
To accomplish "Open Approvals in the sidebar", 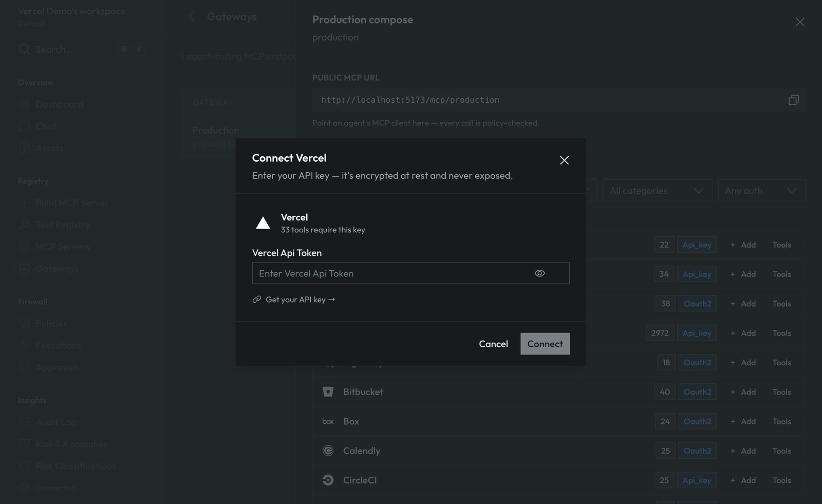I will tap(57, 367).
